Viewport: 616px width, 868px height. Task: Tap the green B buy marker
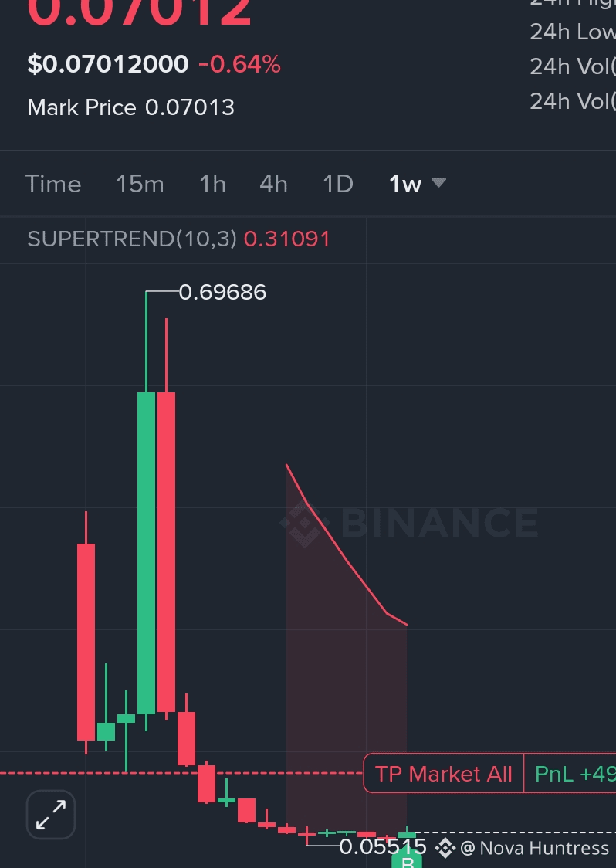pyautogui.click(x=407, y=861)
